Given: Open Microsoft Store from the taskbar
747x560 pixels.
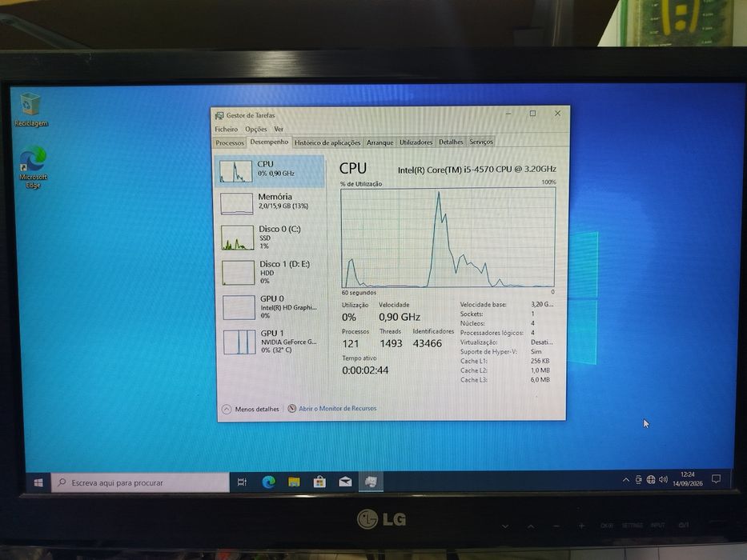Looking at the screenshot, I should coord(319,482).
